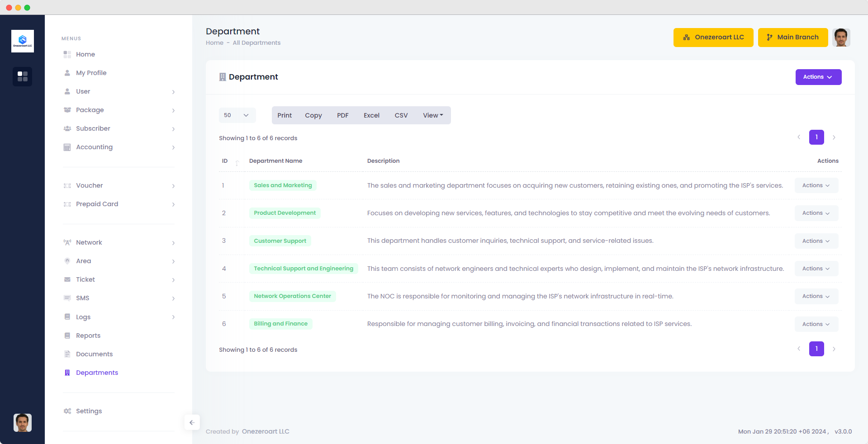Expand the Subscriber submenu chevron
868x444 pixels.
click(173, 129)
